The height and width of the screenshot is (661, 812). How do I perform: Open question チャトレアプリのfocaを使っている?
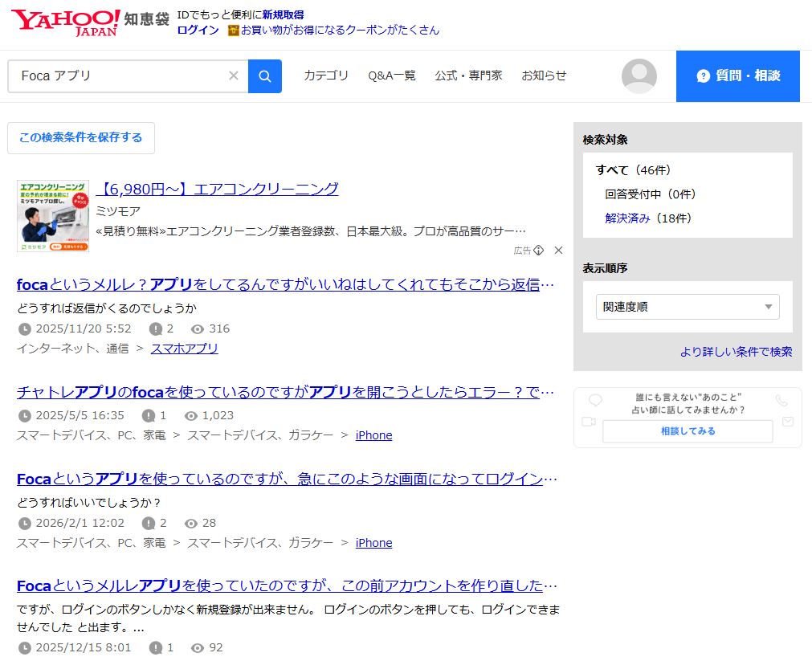coord(285,392)
